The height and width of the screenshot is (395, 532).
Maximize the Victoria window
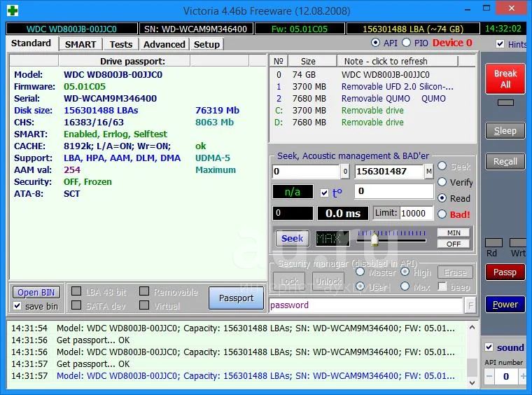pyautogui.click(x=486, y=8)
